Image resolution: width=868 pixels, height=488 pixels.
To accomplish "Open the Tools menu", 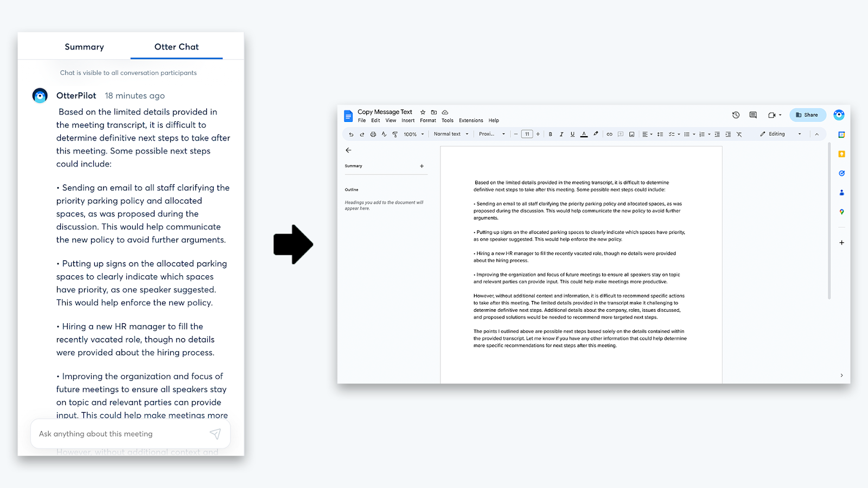I will coord(448,120).
